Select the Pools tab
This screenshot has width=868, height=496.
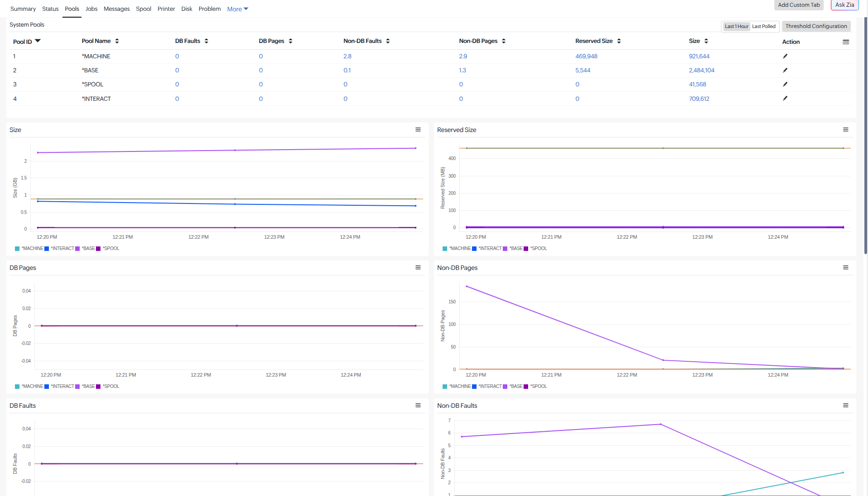[72, 9]
